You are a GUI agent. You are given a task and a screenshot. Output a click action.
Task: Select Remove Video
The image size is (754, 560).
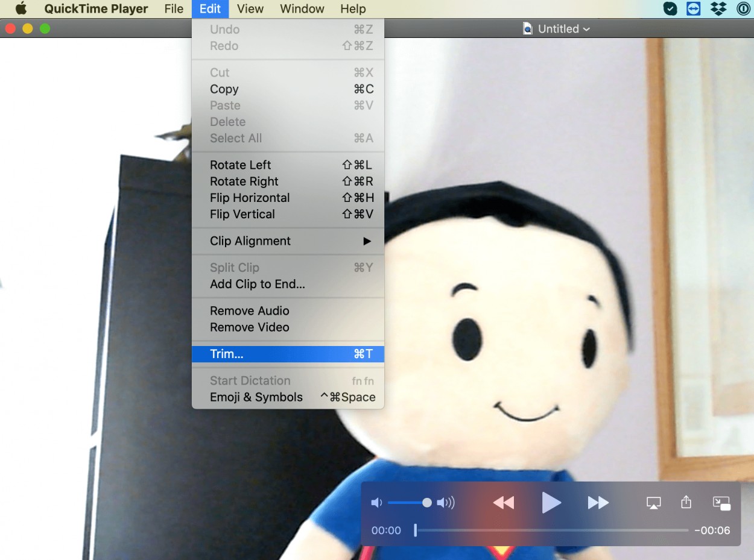click(288, 327)
